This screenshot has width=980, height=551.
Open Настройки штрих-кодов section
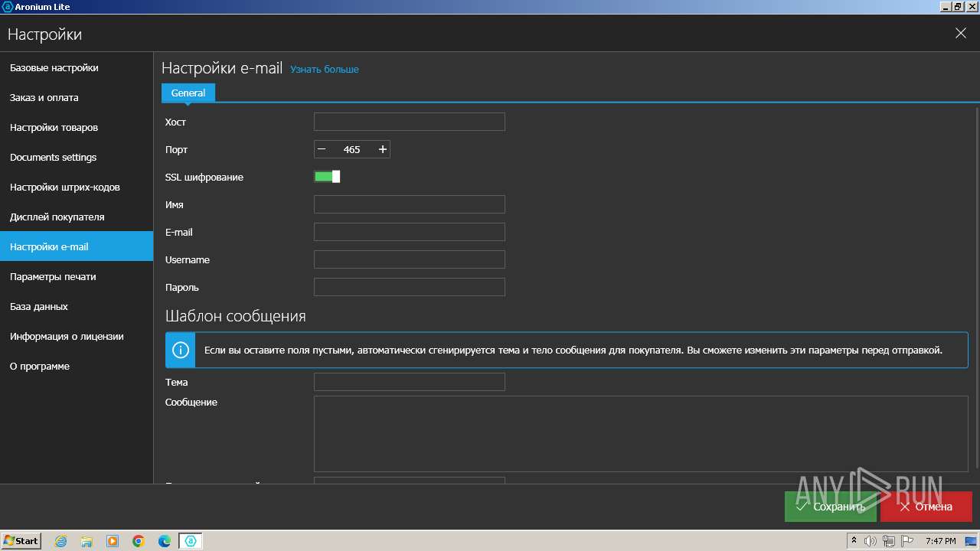coord(77,187)
